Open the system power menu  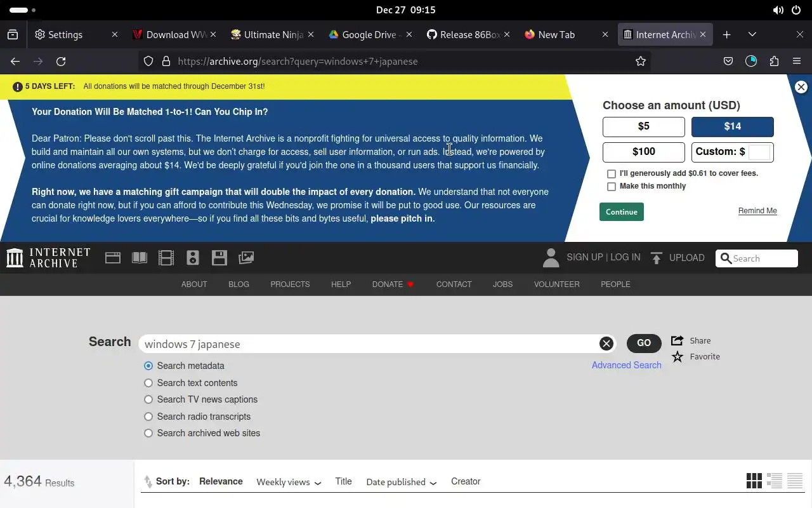[x=796, y=10]
